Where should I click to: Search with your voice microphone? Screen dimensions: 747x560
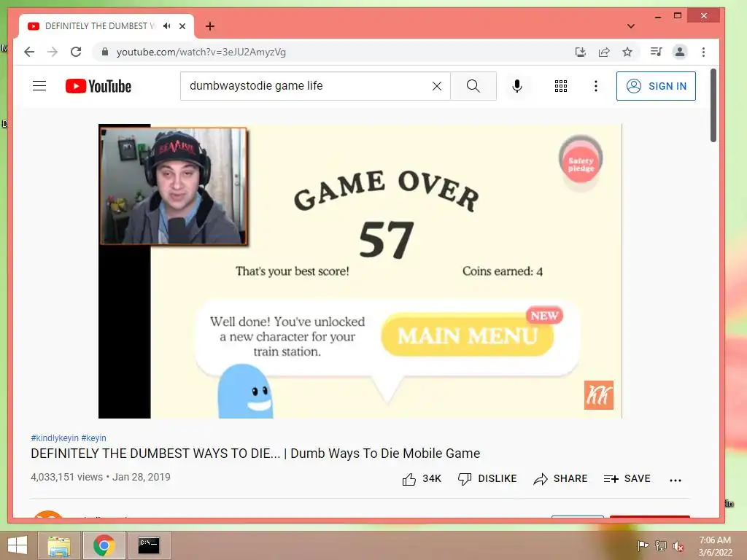pos(517,86)
